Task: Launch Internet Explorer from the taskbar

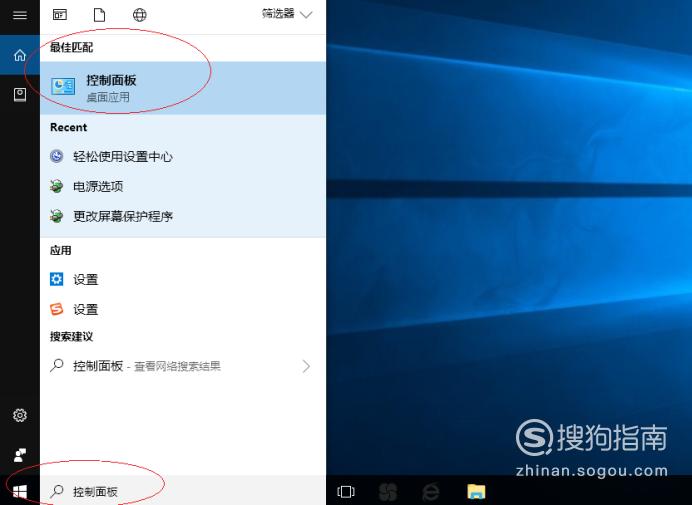Action: tap(431, 491)
